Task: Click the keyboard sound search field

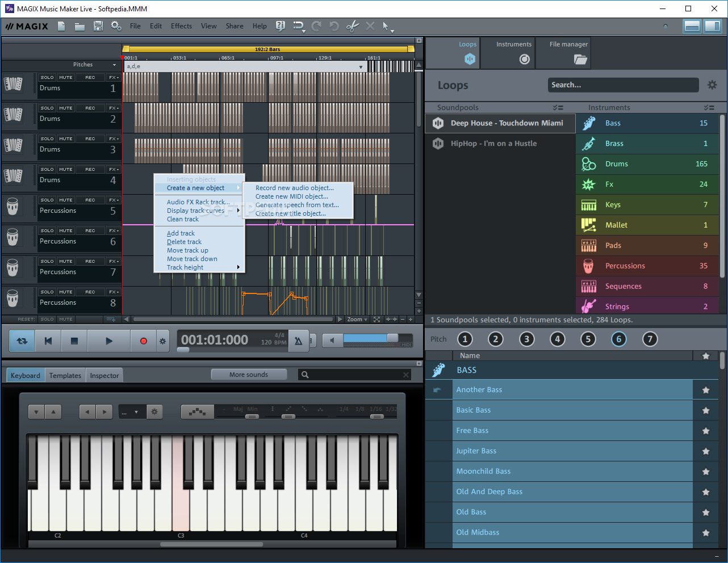Action: tap(354, 375)
